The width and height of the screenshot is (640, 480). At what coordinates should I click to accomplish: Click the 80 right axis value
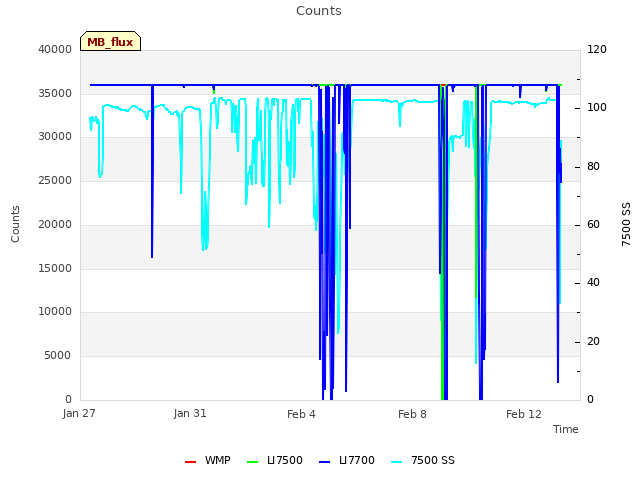pyautogui.click(x=593, y=167)
